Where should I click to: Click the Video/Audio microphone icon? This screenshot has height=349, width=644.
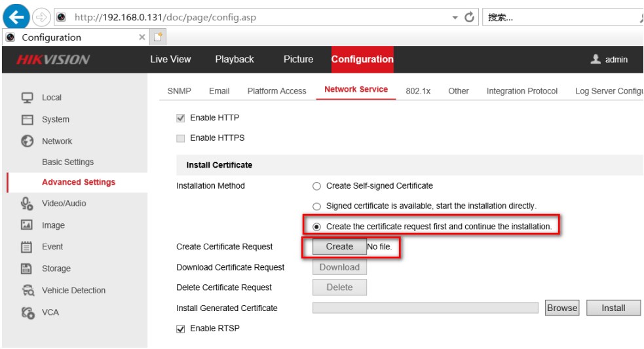pos(28,204)
